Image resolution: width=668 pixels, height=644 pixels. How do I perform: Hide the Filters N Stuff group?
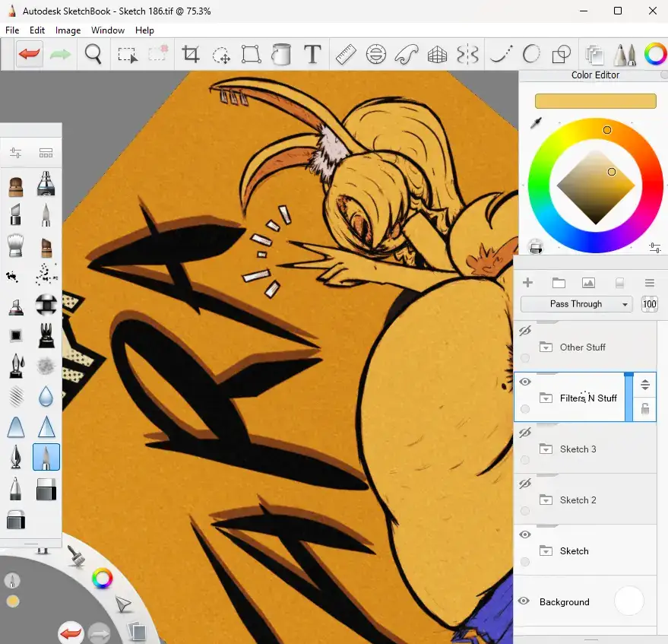click(525, 382)
